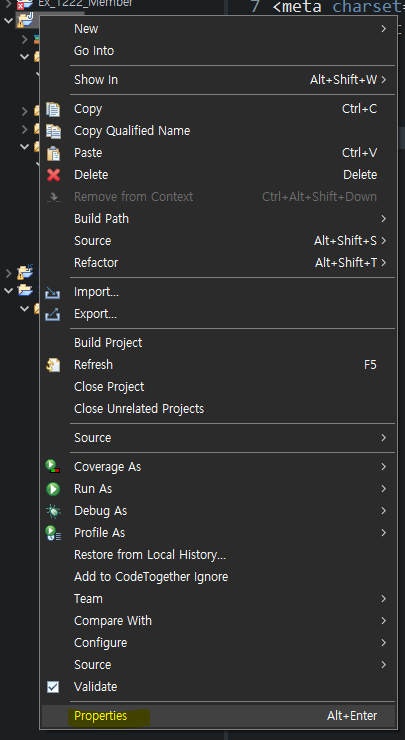This screenshot has width=405, height=740.
Task: Click the Copy icon in context menu
Action: tap(53, 109)
